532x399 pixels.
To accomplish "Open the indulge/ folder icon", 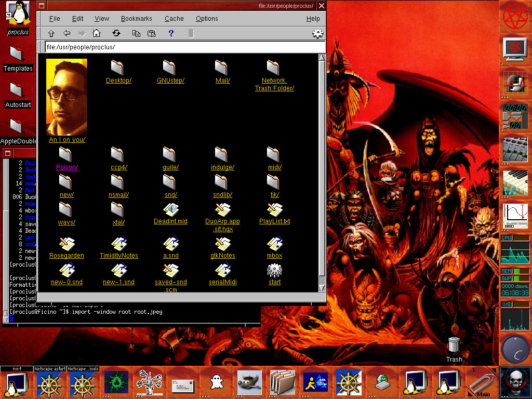I will point(221,154).
